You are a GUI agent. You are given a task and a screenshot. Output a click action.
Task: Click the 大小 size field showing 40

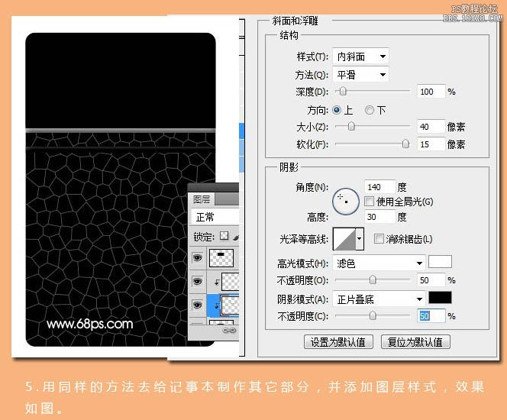[431, 127]
